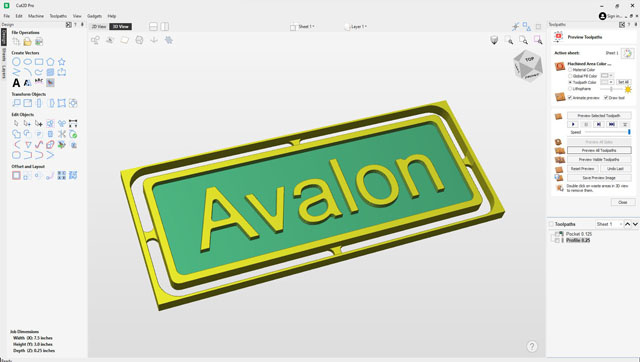Open the tile windows horizontally icon
Image resolution: width=640 pixels, height=362 pixels.
pos(153,27)
